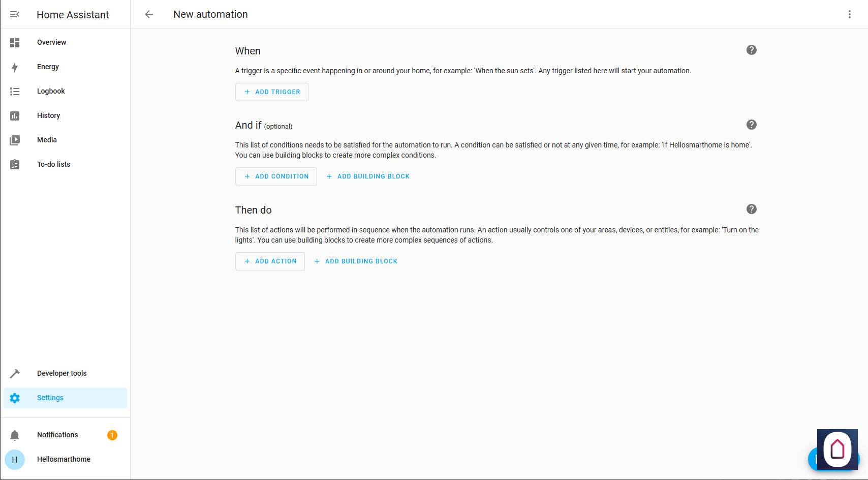
Task: Open the Overview dashboard icon
Action: 15,43
